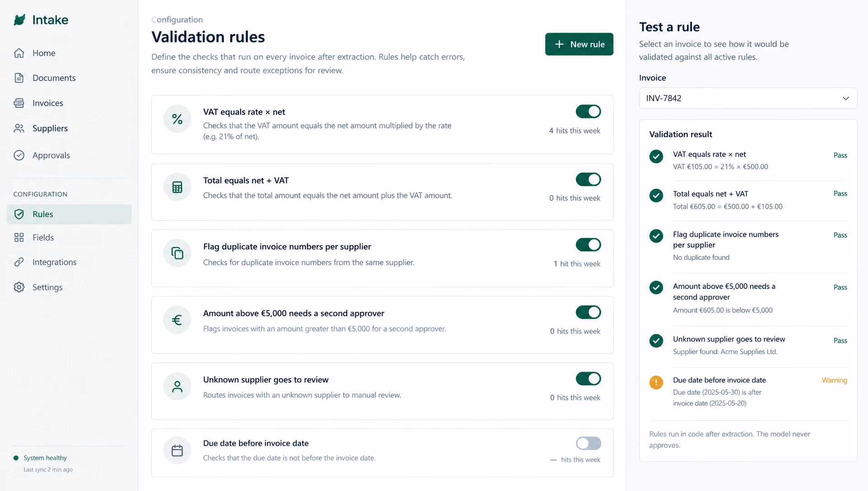
Task: Select Suppliers in the navigation
Action: pos(50,128)
